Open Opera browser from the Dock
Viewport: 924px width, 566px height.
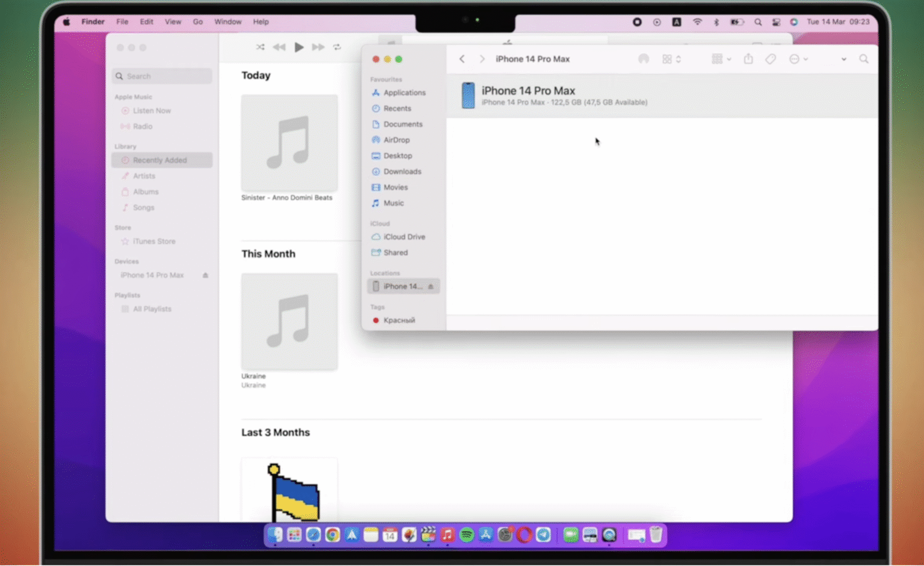point(525,535)
